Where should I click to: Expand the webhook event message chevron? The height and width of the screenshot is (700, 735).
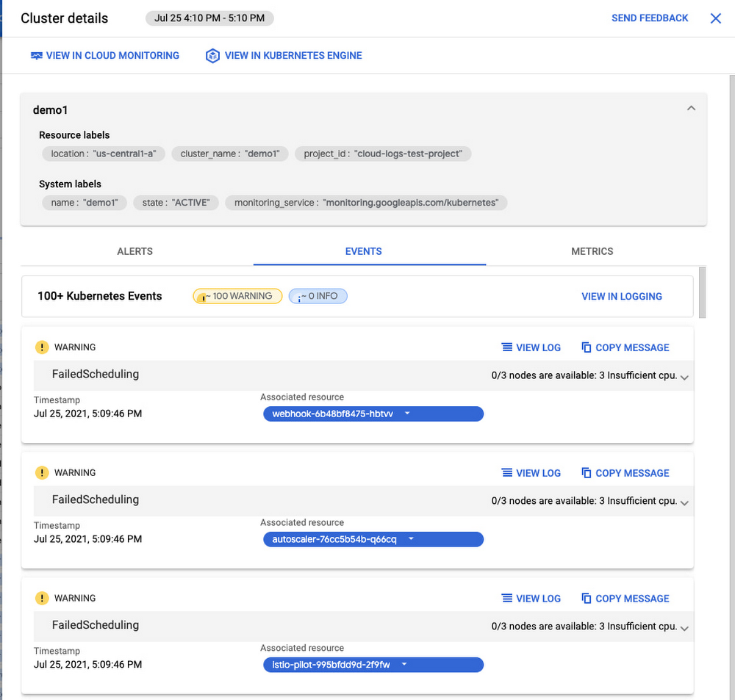pos(684,377)
